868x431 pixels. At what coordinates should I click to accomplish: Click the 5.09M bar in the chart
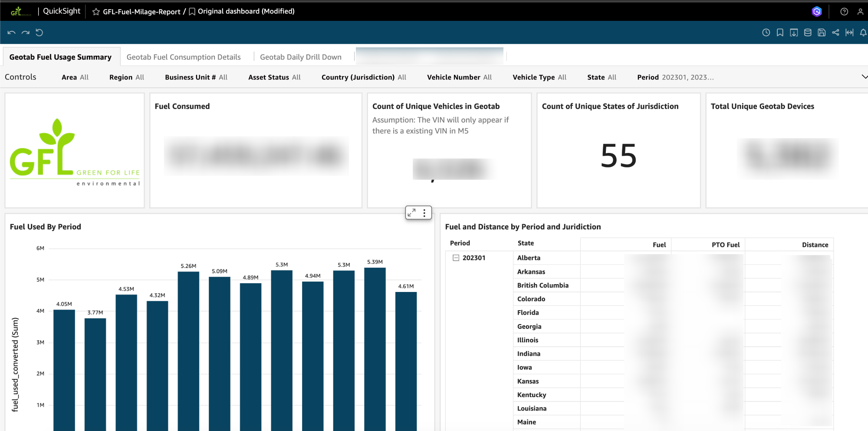coord(220,354)
